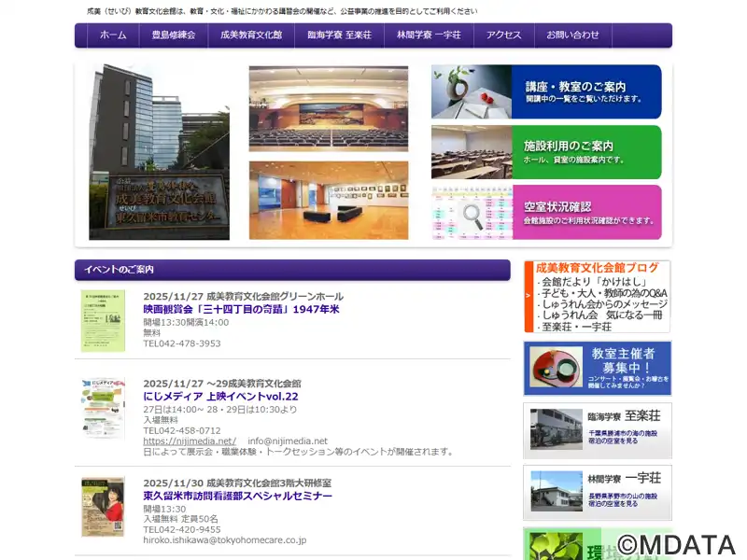Click the 教室主催者募集中 banner

(597, 368)
